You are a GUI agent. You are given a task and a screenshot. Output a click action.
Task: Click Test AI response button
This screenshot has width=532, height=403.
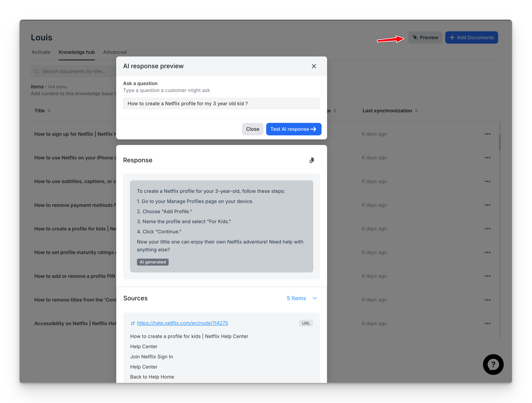pyautogui.click(x=294, y=129)
